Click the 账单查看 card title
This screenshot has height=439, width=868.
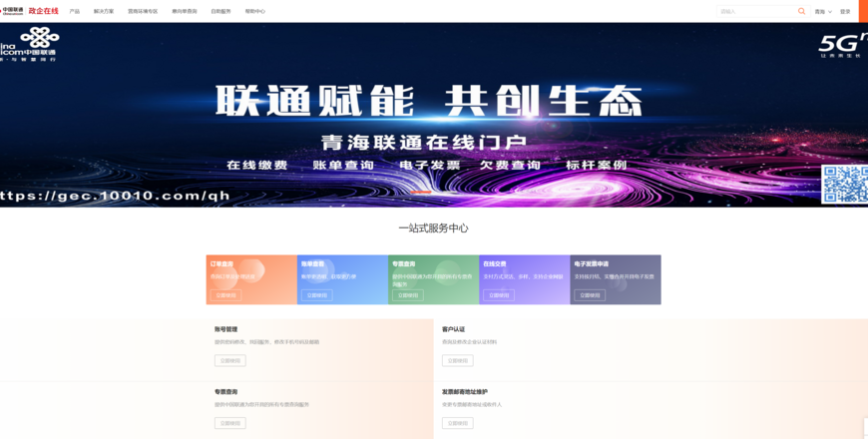tap(312, 264)
